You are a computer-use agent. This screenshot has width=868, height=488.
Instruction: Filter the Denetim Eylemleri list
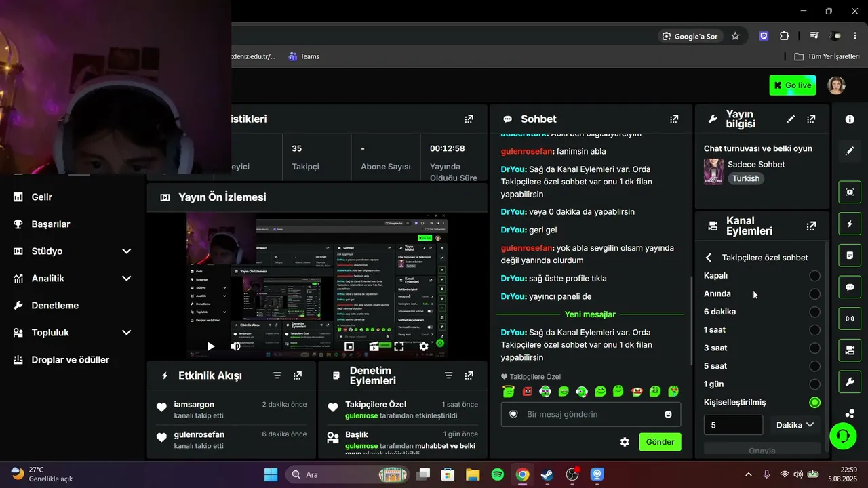tap(448, 375)
